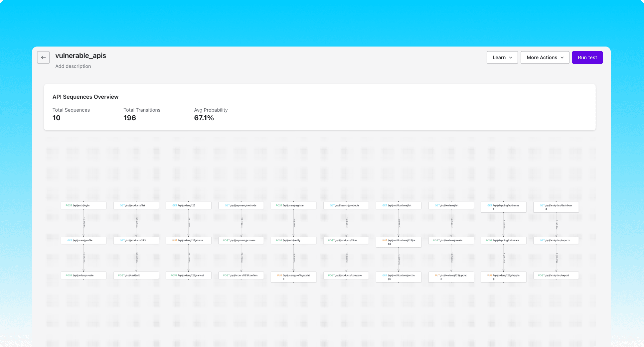Select the GET /api/analytics/dashboard node
This screenshot has width=644, height=347.
click(556, 207)
